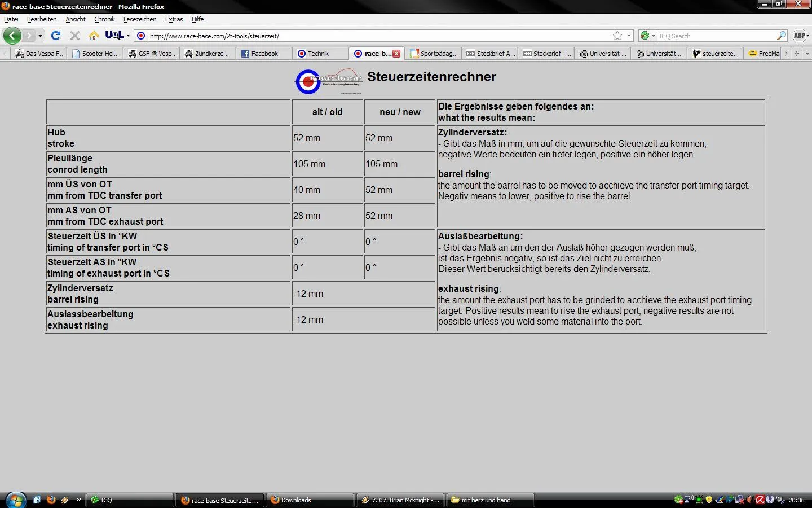This screenshot has width=812, height=508.
Task: Go to the Home page icon
Action: point(94,36)
